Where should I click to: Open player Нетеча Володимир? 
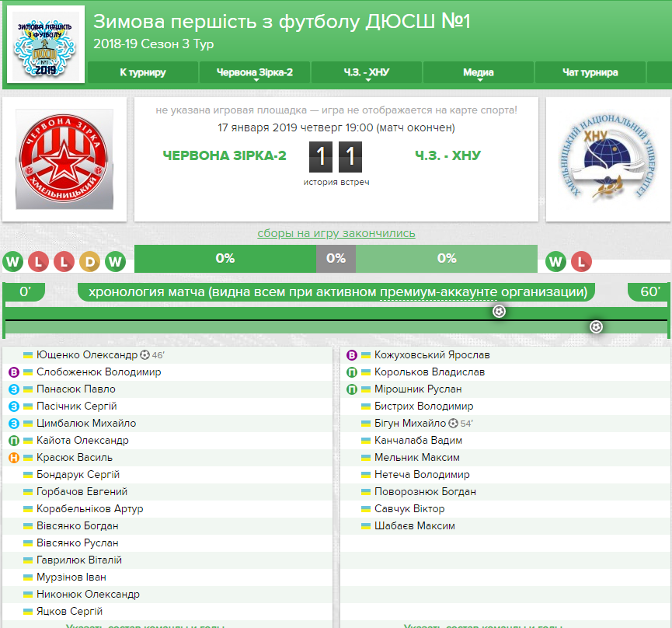click(422, 475)
